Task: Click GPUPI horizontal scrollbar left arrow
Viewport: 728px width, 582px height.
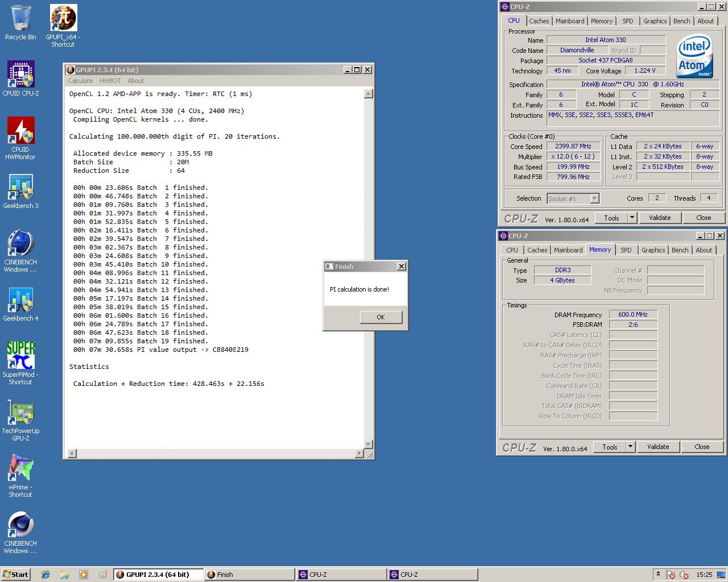Action: pos(72,454)
